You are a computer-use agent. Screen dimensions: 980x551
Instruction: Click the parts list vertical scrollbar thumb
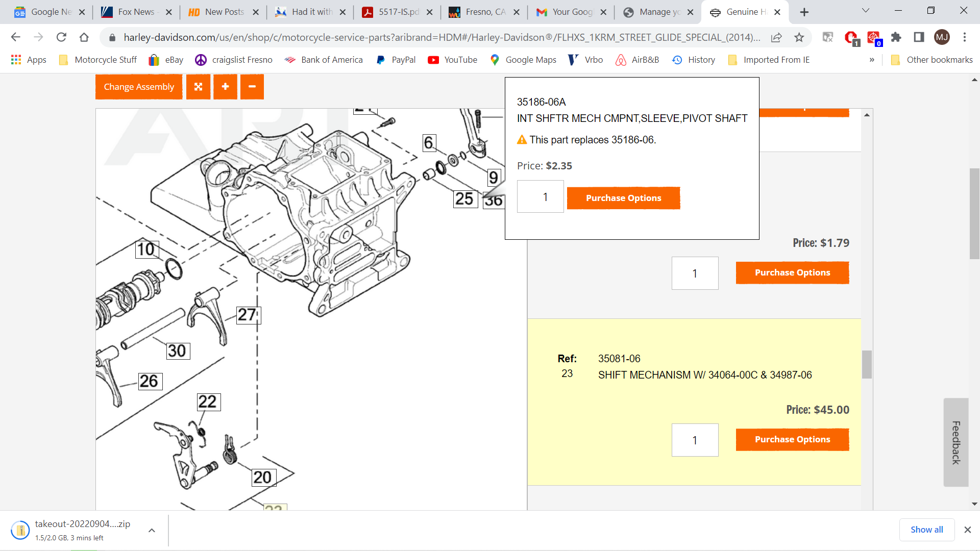click(x=867, y=364)
